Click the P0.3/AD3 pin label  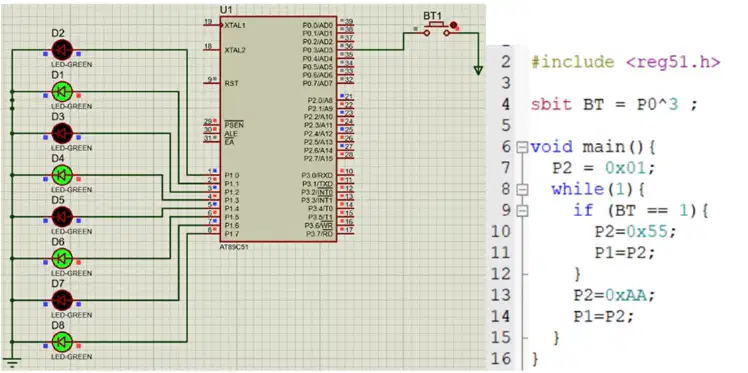(x=317, y=50)
